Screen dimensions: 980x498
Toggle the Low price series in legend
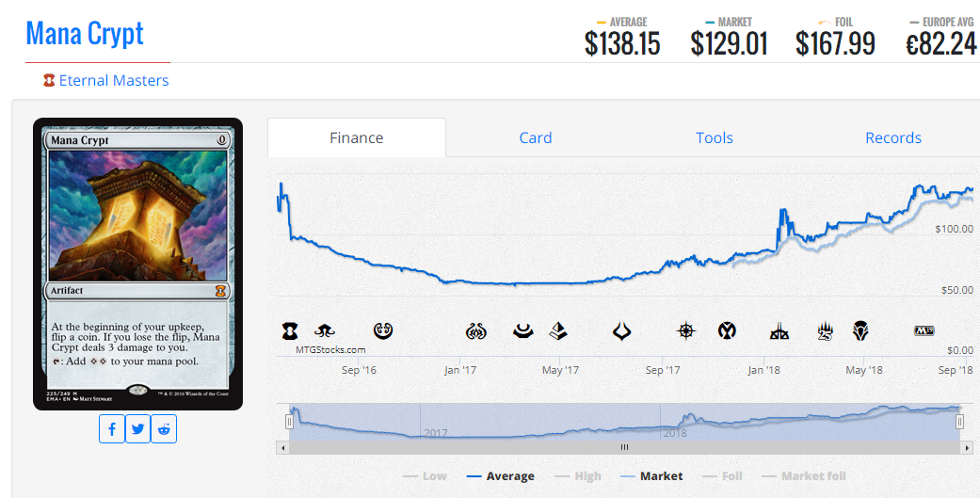pos(425,476)
